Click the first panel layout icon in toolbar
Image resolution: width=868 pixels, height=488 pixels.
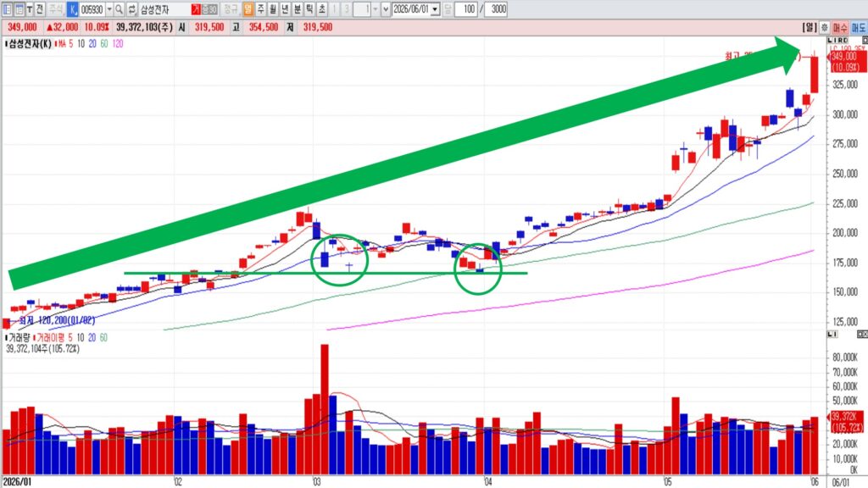pyautogui.click(x=7, y=9)
